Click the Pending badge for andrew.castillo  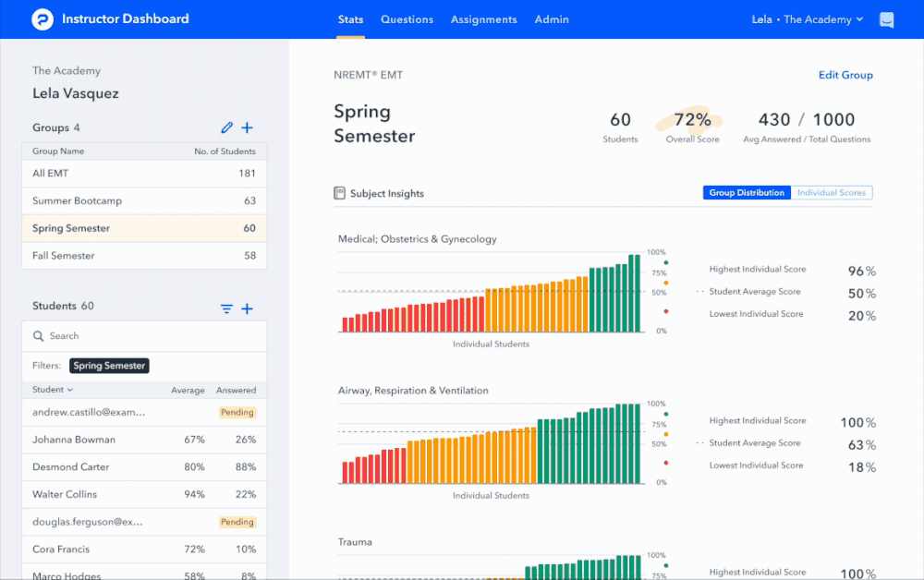point(237,412)
